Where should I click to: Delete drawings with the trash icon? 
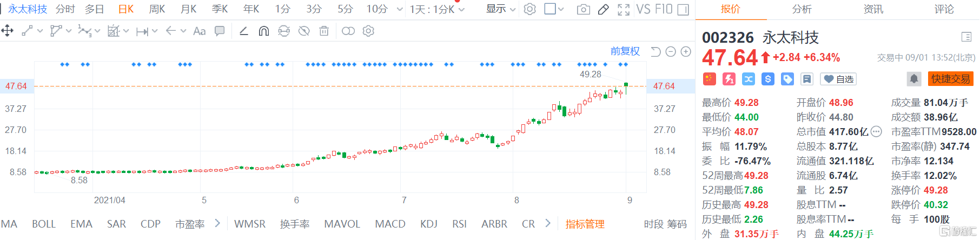pos(323,31)
